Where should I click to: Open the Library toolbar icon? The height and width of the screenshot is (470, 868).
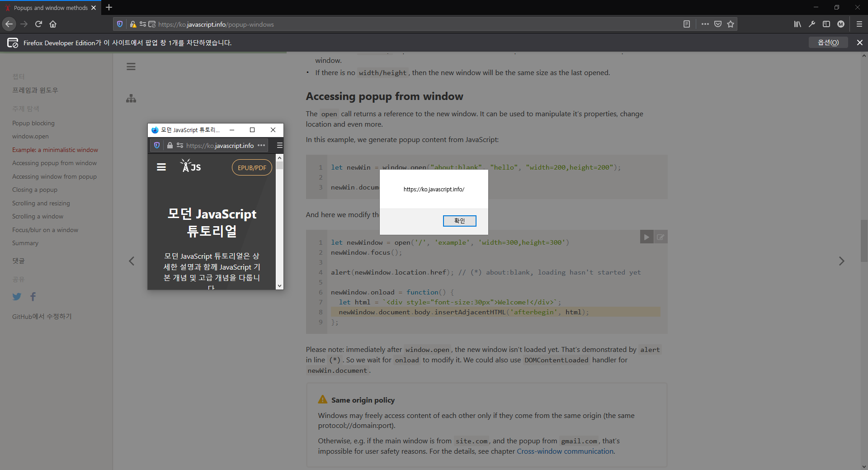[x=797, y=24]
